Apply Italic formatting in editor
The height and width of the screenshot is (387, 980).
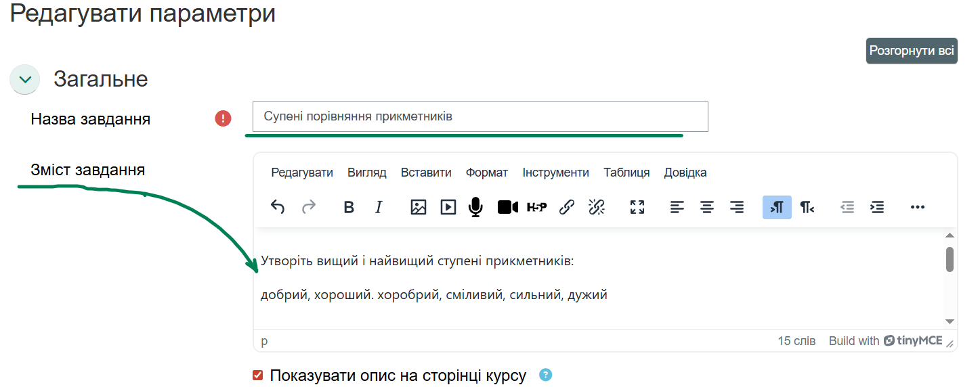379,207
